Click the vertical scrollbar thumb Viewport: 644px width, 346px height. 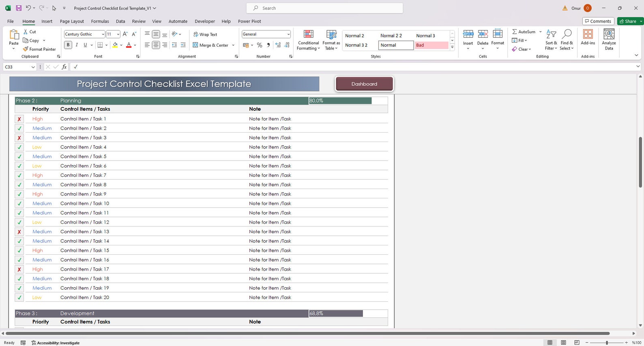640,162
